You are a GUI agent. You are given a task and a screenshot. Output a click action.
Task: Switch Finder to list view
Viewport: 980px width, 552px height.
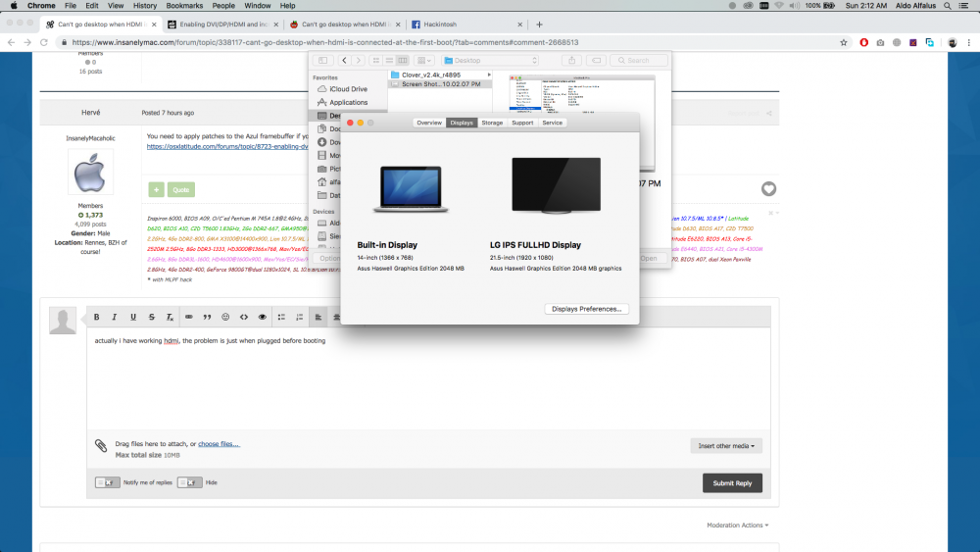389,61
